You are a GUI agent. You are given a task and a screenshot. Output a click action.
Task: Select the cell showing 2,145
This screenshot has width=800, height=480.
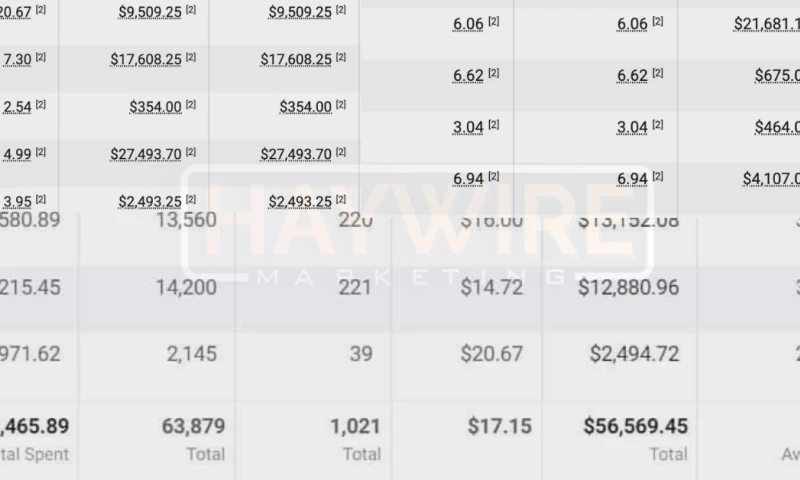coord(194,353)
